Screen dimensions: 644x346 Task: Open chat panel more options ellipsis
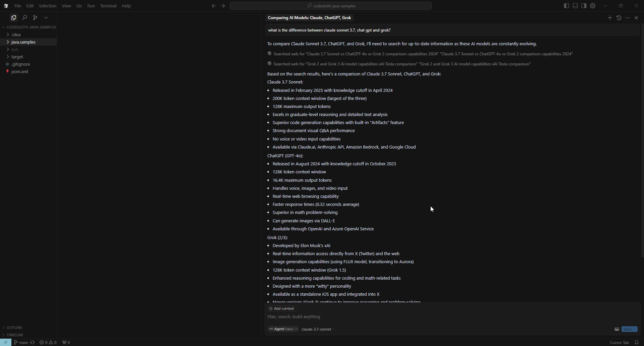click(628, 18)
